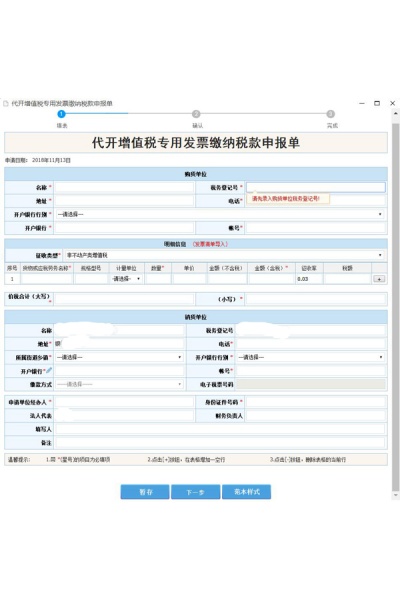This screenshot has width=400, height=600.
Task: Click the 销货单位 section header
Action: (x=196, y=317)
